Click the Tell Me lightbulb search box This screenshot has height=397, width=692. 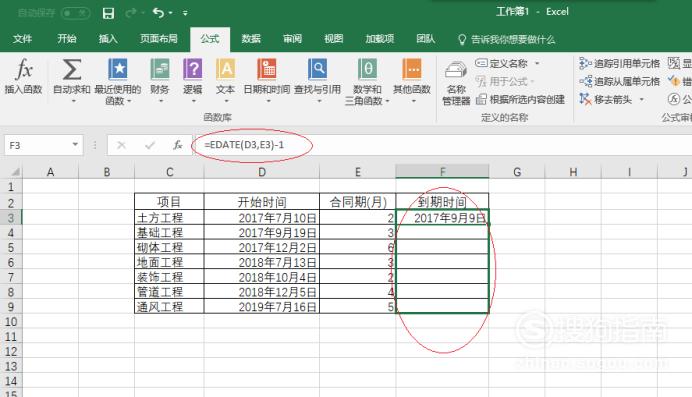point(507,40)
